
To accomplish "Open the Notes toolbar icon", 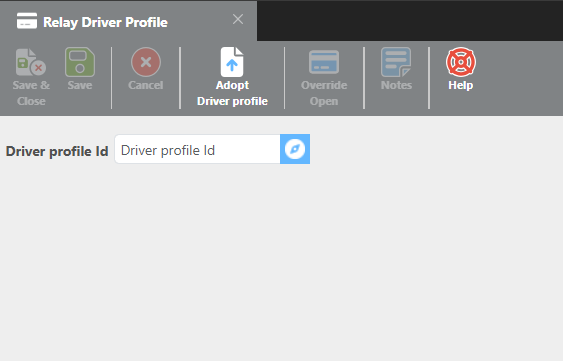I will coord(396,62).
